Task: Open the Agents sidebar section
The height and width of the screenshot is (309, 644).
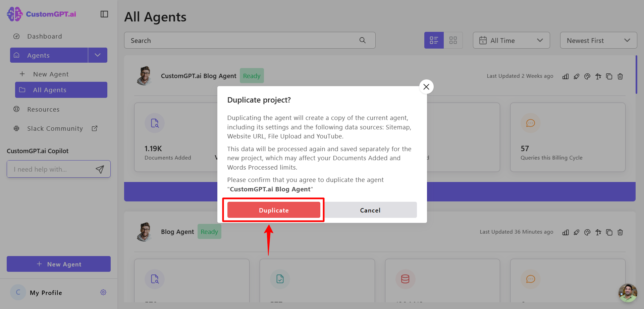Action: click(49, 55)
